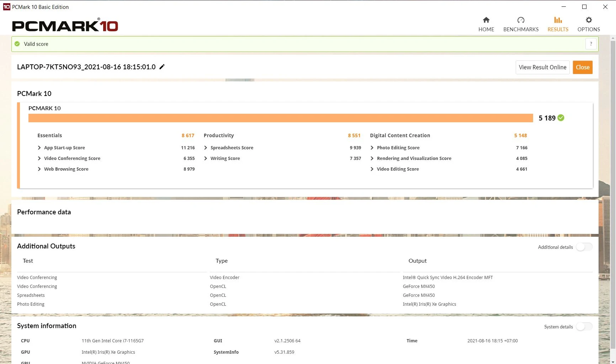Image resolution: width=616 pixels, height=364 pixels.
Task: Click the Video Encoder type cell
Action: (x=224, y=277)
